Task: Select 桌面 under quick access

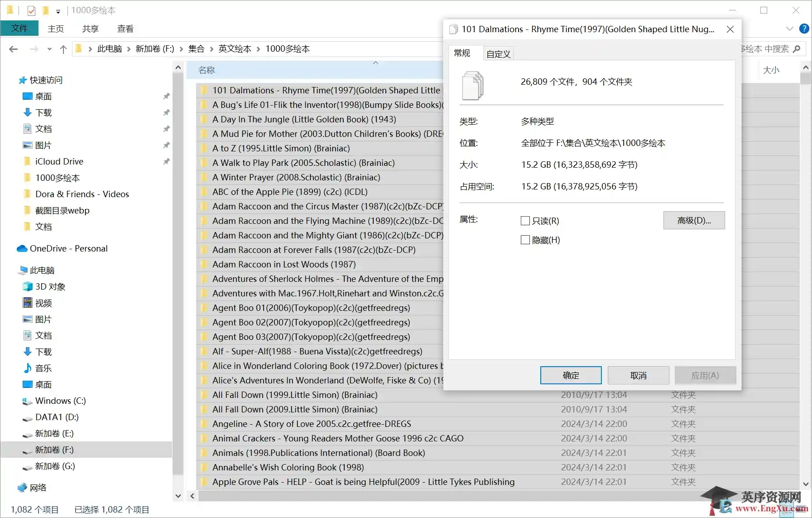Action: [43, 97]
